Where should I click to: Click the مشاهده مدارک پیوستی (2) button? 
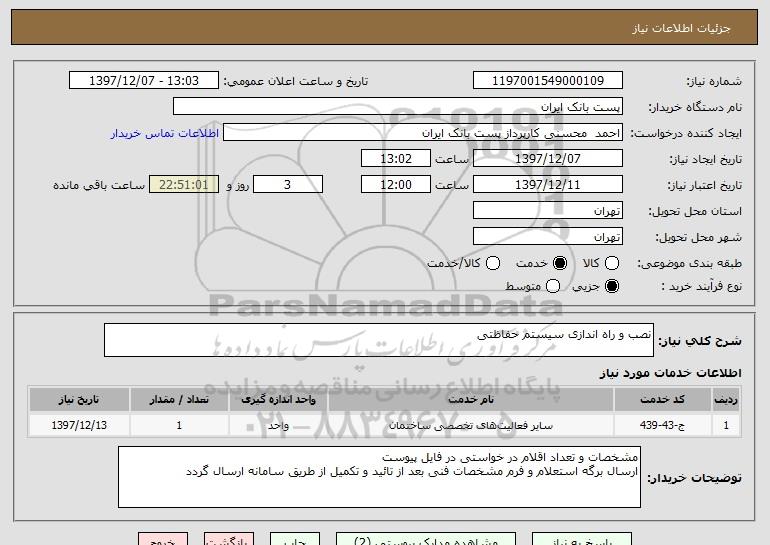[x=426, y=539]
